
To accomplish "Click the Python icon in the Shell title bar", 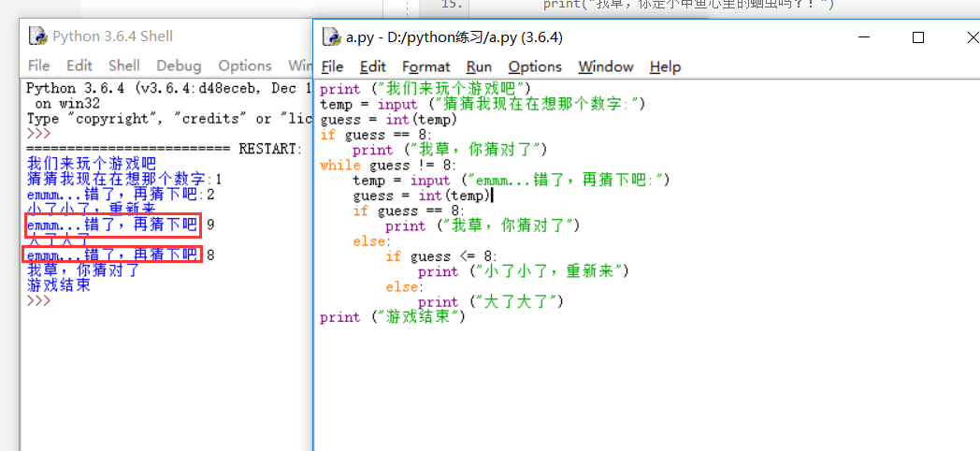I will click(38, 36).
